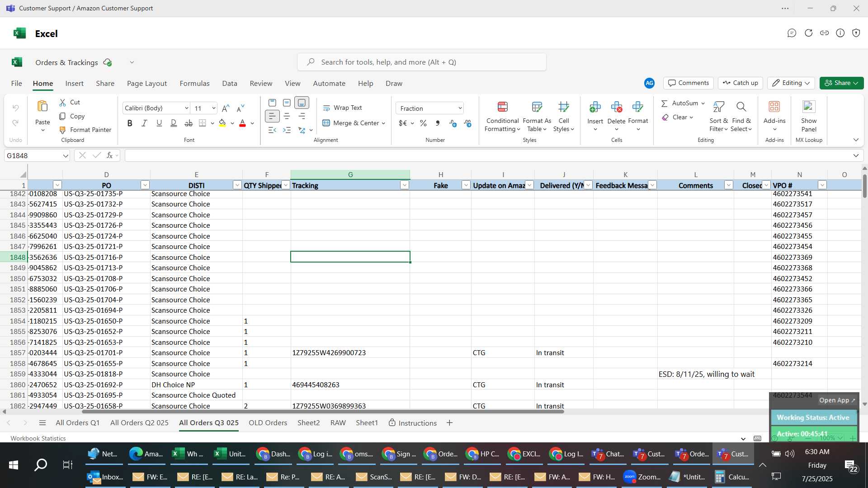
Task: Open the Tracking column filter dropdown
Action: 405,185
